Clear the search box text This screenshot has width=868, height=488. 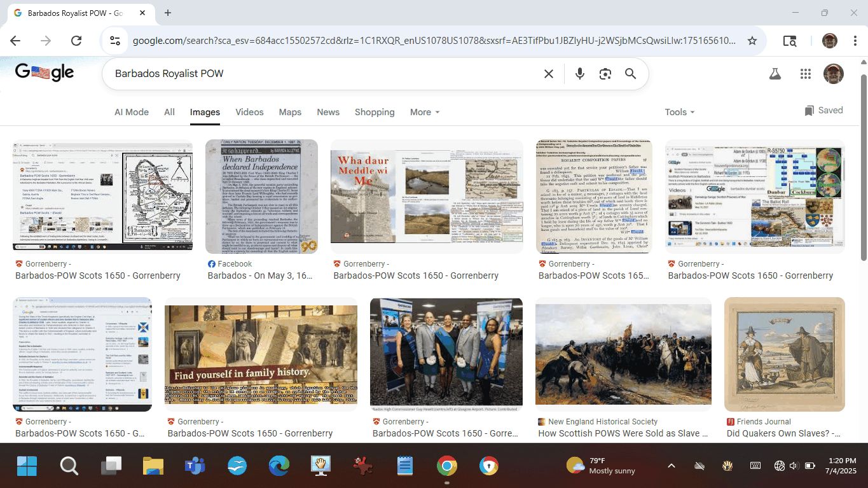coord(548,74)
